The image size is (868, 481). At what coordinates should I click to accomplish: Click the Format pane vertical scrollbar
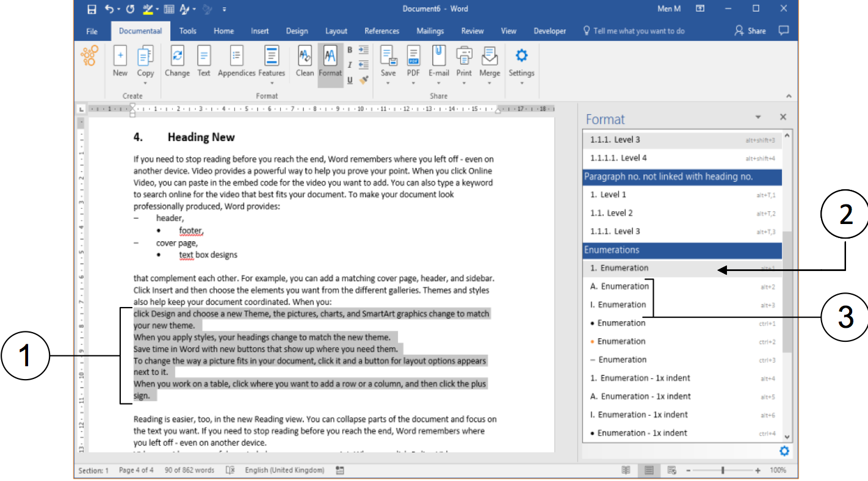click(x=787, y=292)
